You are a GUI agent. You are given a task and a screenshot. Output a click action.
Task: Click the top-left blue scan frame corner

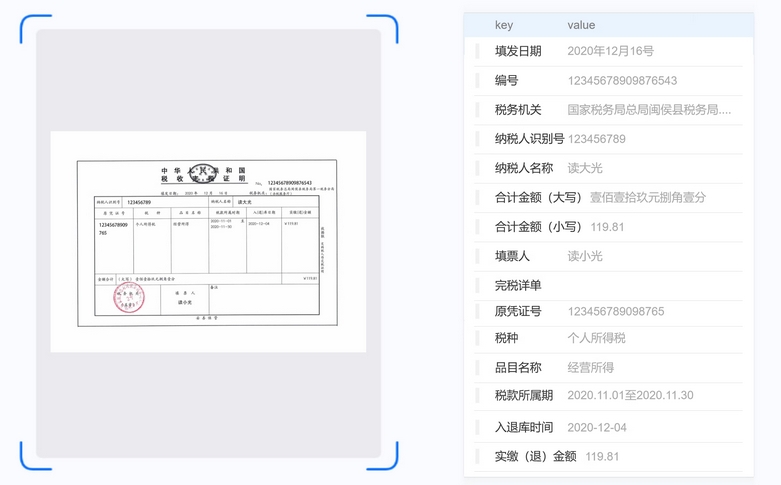[34, 28]
